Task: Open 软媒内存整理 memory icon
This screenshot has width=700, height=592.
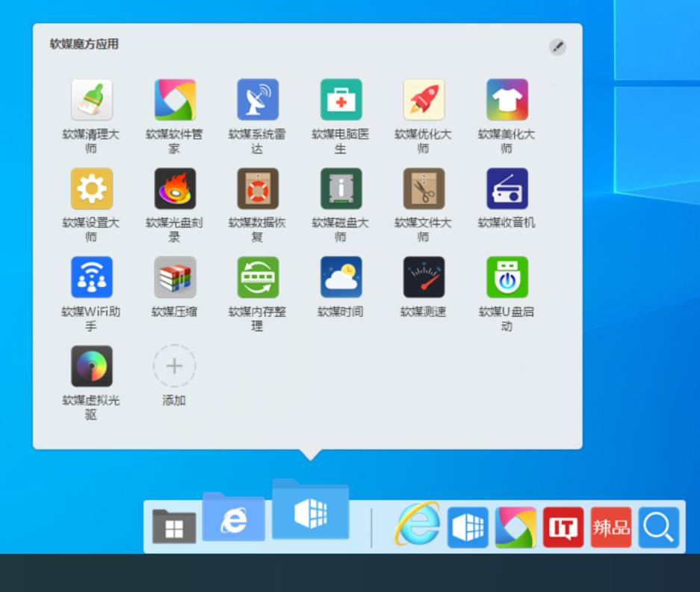Action: click(258, 277)
